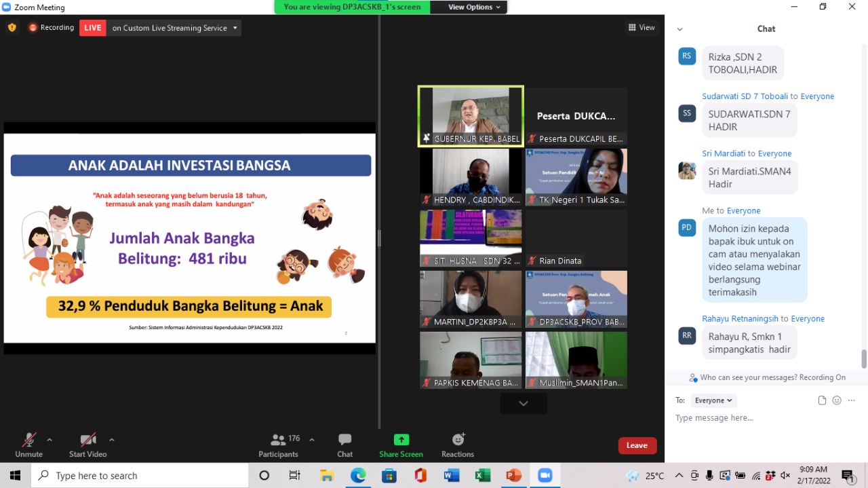
Task: Start video camera
Action: tap(87, 445)
